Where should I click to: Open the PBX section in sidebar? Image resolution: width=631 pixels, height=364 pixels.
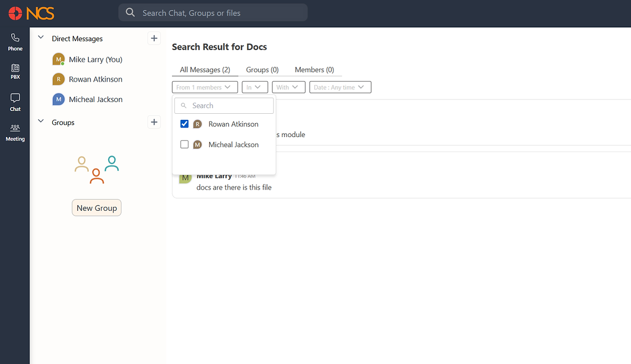(x=15, y=71)
